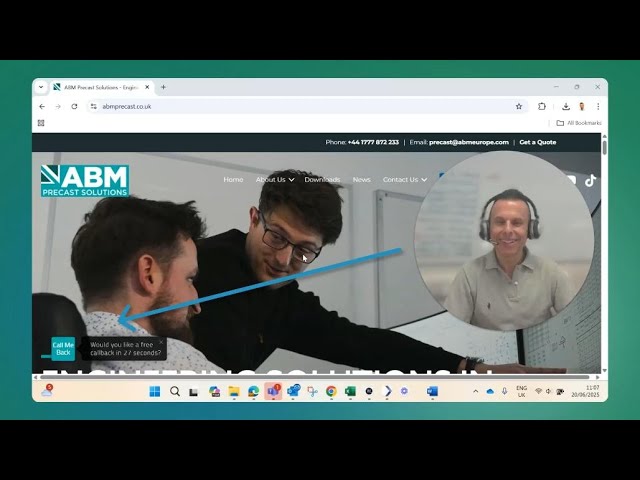Open the OneDrive tray icon

(490, 391)
